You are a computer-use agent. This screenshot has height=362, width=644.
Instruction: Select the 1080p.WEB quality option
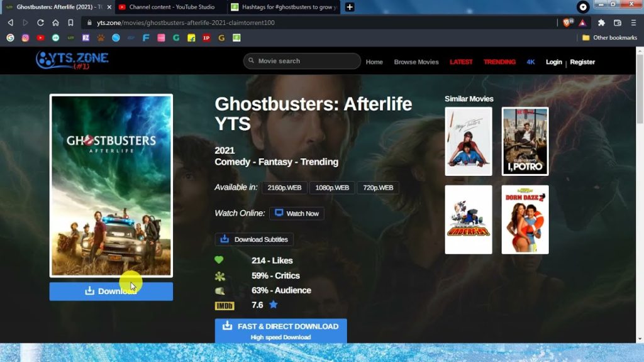pyautogui.click(x=331, y=187)
